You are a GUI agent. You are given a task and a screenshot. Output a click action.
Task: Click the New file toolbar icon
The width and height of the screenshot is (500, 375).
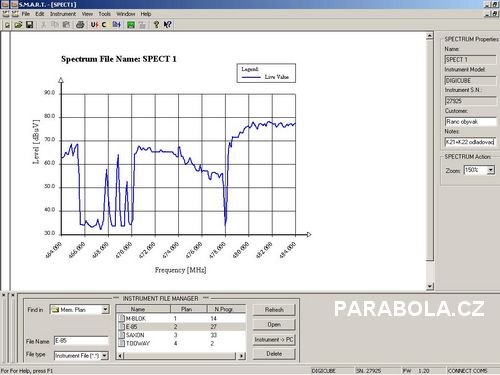pyautogui.click(x=7, y=25)
